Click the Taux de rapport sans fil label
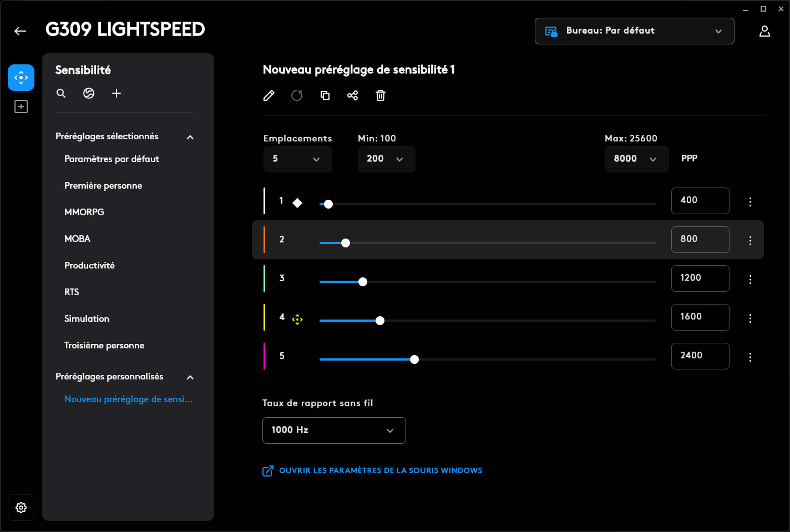The width and height of the screenshot is (790, 532). pos(318,403)
